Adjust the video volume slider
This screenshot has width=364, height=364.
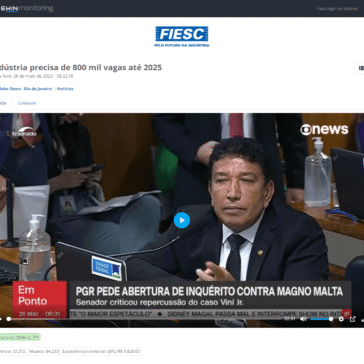click(x=321, y=319)
